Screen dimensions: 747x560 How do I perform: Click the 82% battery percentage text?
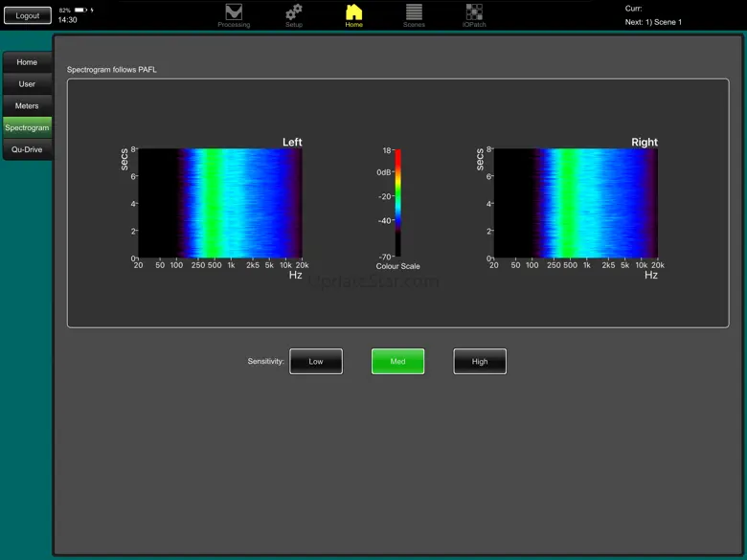click(65, 10)
